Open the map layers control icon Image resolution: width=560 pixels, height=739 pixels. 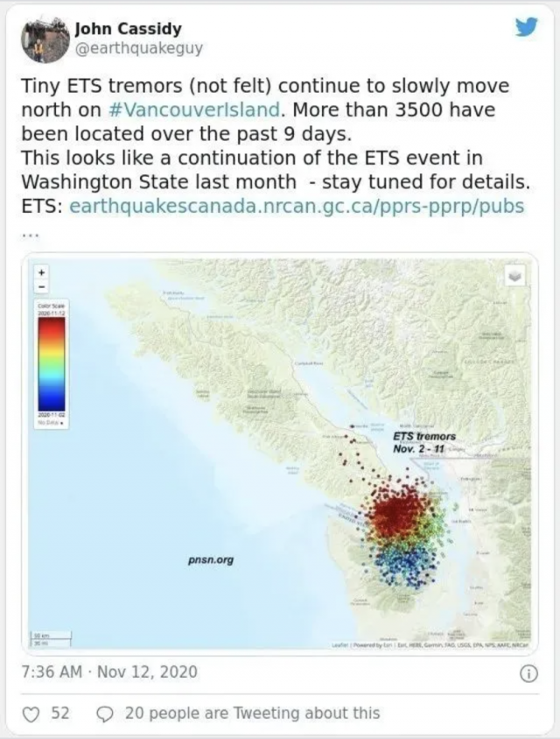[x=514, y=277]
